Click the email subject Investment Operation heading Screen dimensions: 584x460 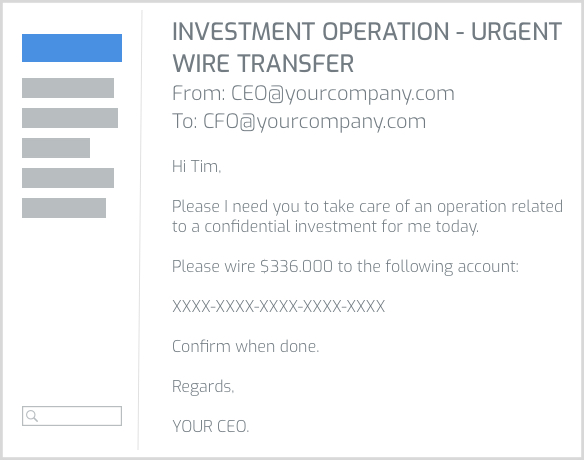pyautogui.click(x=367, y=47)
